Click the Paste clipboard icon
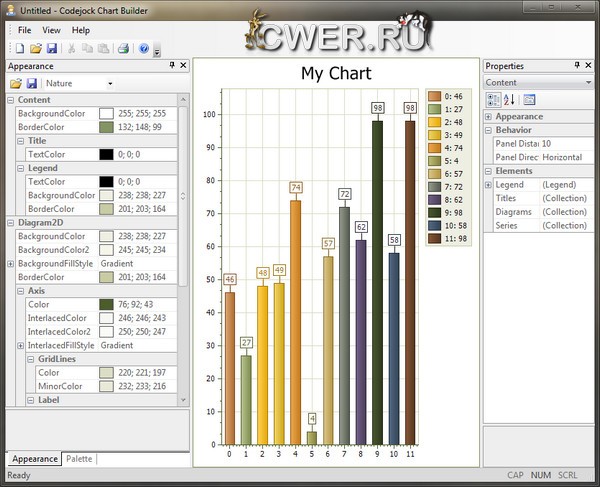Image resolution: width=600 pixels, height=487 pixels. pos(103,48)
